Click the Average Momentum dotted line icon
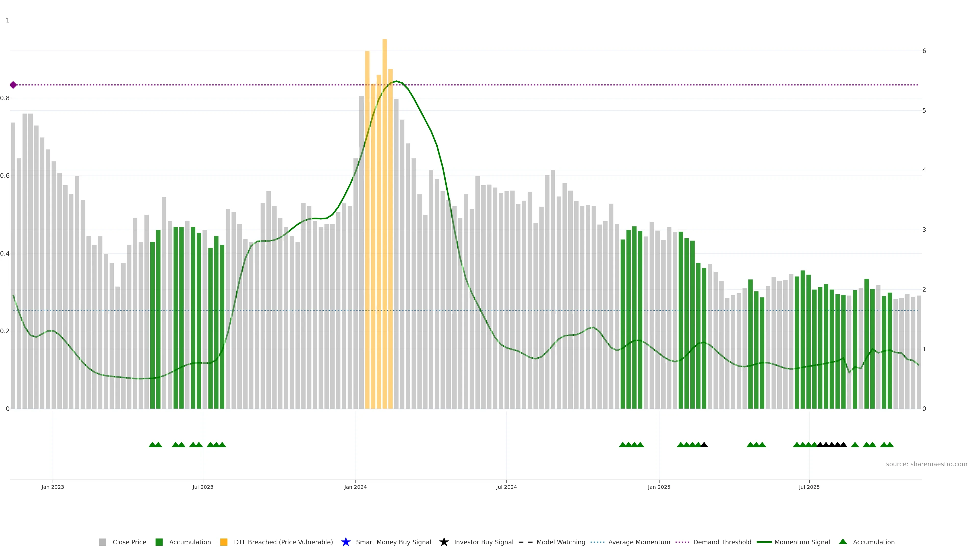The image size is (980, 551). coord(597,542)
